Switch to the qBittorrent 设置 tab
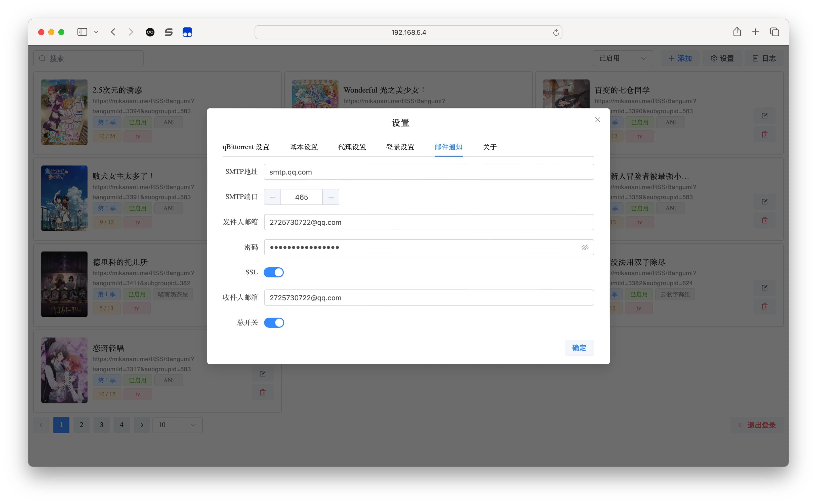The height and width of the screenshot is (504, 817). point(246,147)
